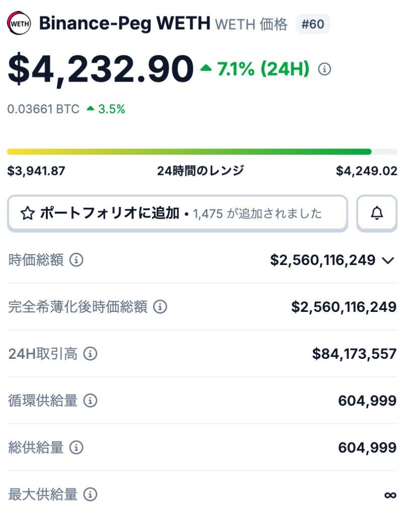Click the $2,560,116,249 market cap value
This screenshot has width=420, height=516.
click(x=322, y=260)
